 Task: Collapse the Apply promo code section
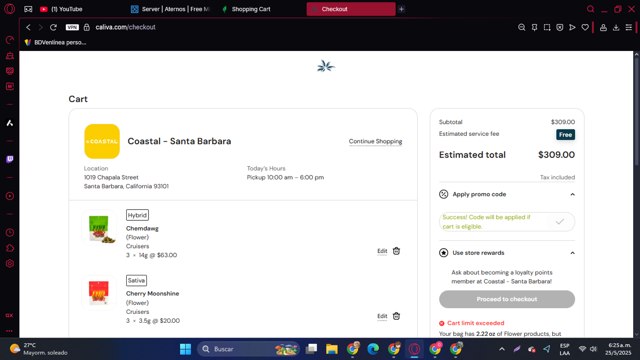click(x=572, y=194)
